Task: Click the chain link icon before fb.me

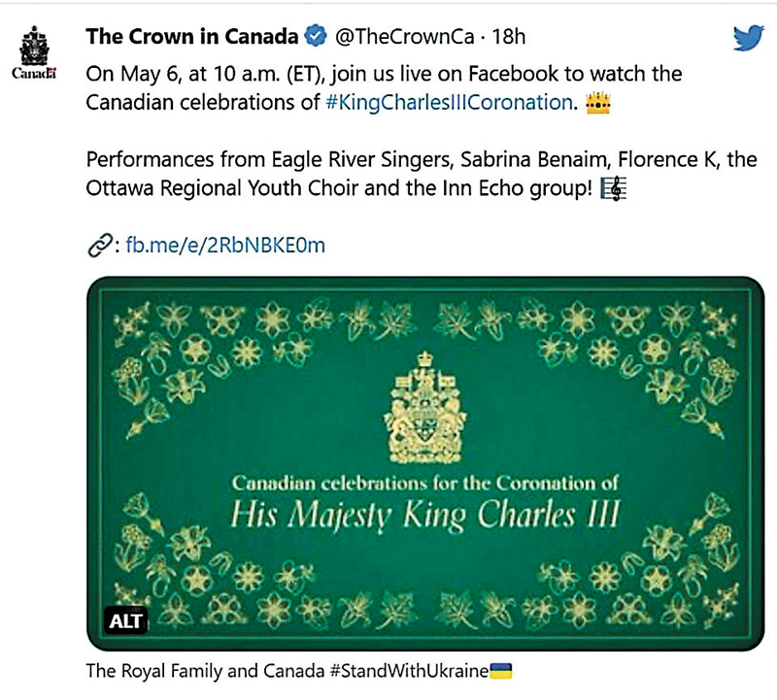Action: click(98, 246)
